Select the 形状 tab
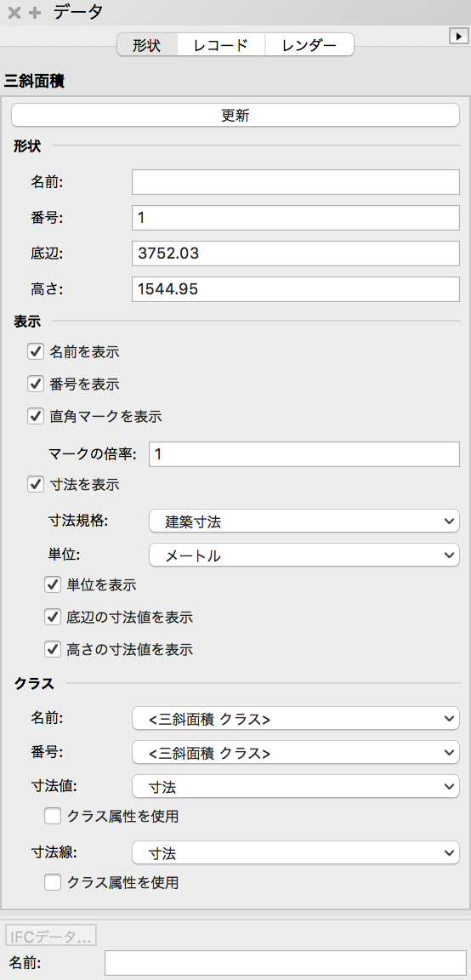The width and height of the screenshot is (471, 980). (147, 45)
